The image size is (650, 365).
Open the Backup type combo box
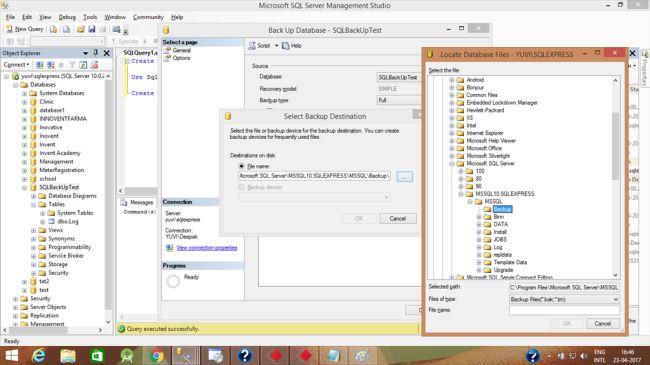(x=399, y=100)
